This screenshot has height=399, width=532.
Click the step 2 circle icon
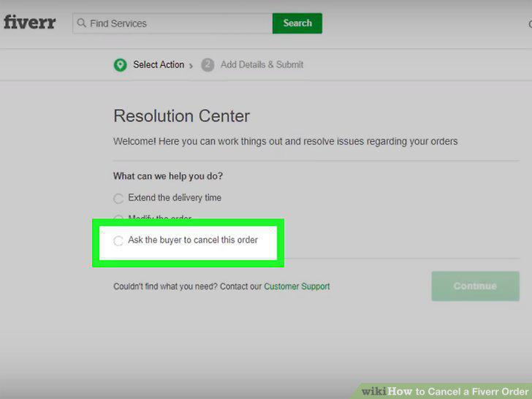coord(208,65)
